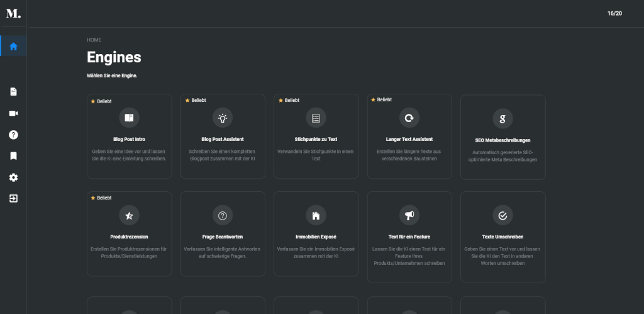Click the Beliebt badge on Stichpunkte zu Text
This screenshot has height=314, width=644.
pyautogui.click(x=289, y=100)
